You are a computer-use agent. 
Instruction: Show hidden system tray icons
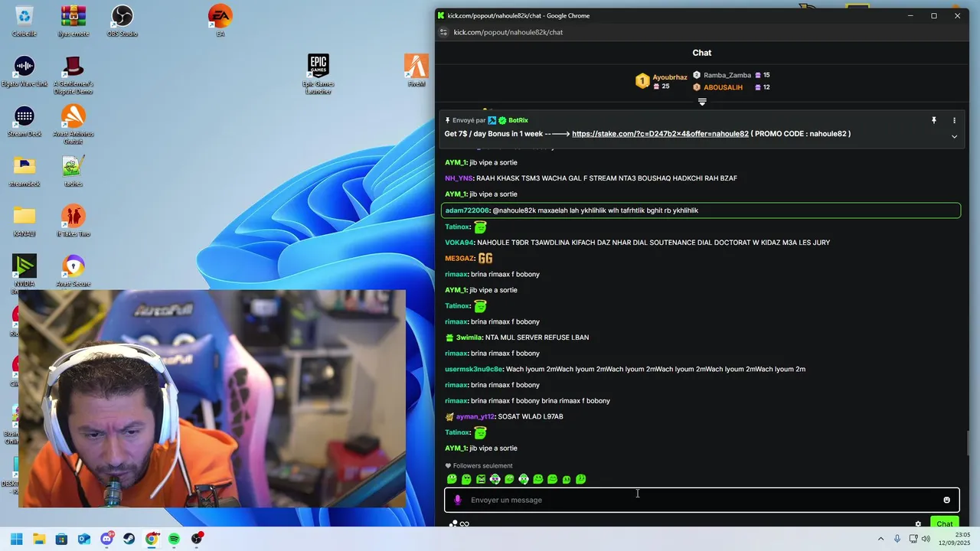[880, 539]
